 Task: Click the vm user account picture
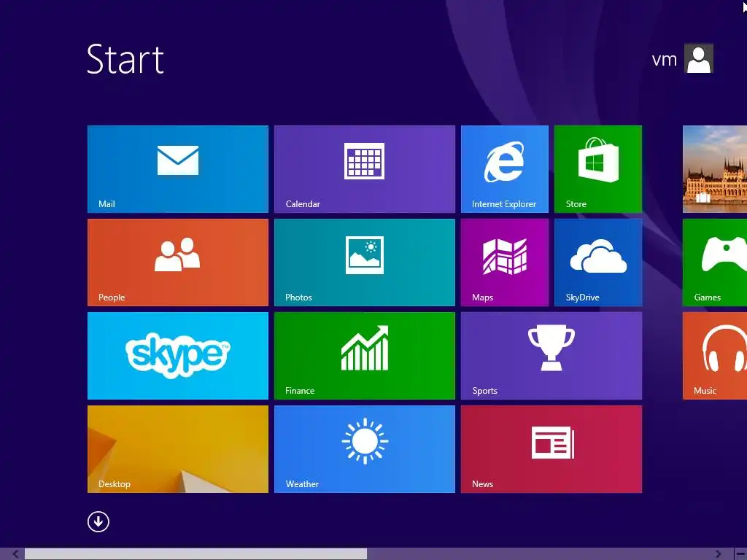pos(698,58)
